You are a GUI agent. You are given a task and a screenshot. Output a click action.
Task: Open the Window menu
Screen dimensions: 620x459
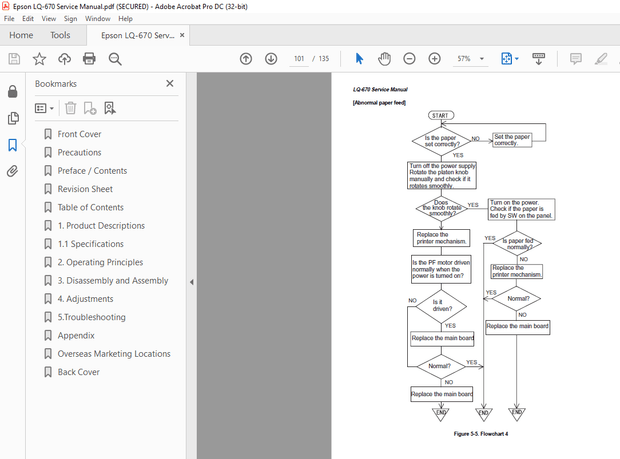(98, 19)
